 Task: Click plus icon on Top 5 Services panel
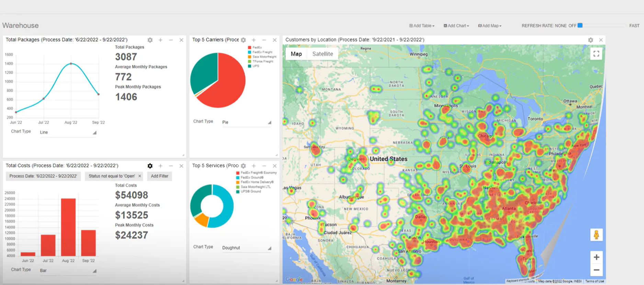coord(254,166)
